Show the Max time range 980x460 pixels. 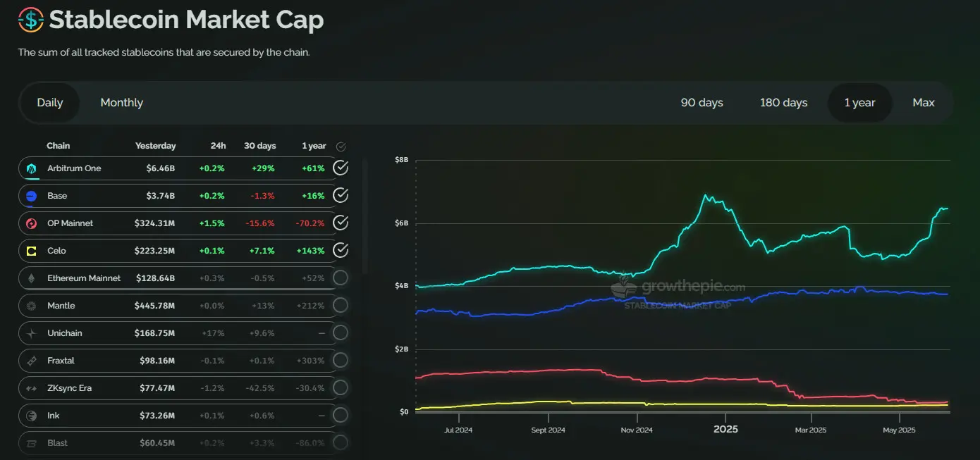click(x=923, y=103)
